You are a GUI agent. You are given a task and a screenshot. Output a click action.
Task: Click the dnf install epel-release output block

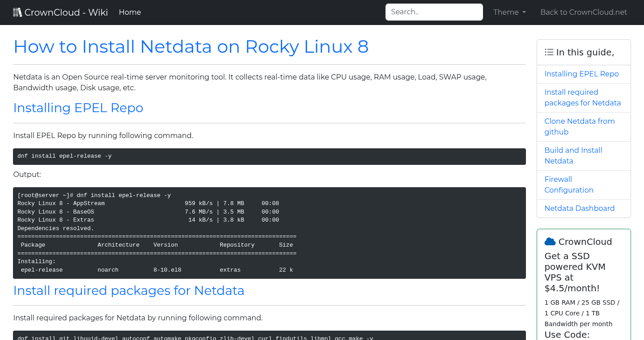click(x=269, y=233)
